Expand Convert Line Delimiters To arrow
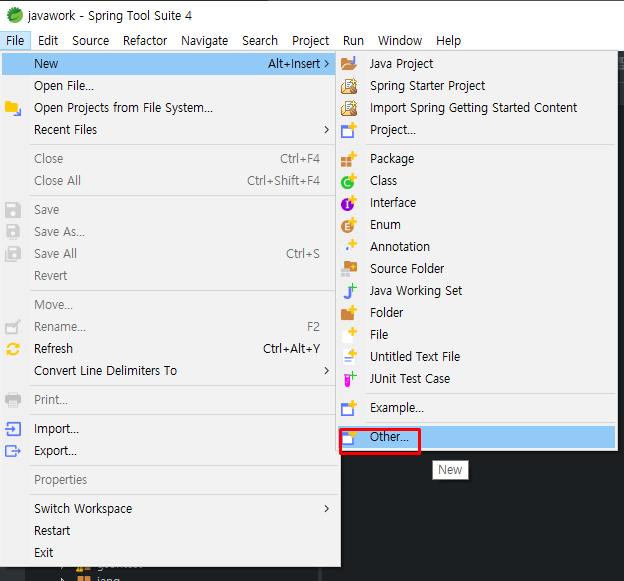The width and height of the screenshot is (624, 581). (327, 371)
